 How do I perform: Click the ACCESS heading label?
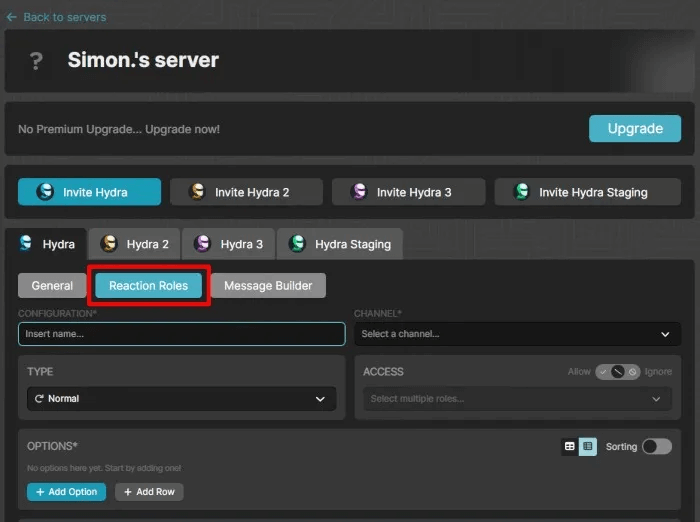point(383,372)
